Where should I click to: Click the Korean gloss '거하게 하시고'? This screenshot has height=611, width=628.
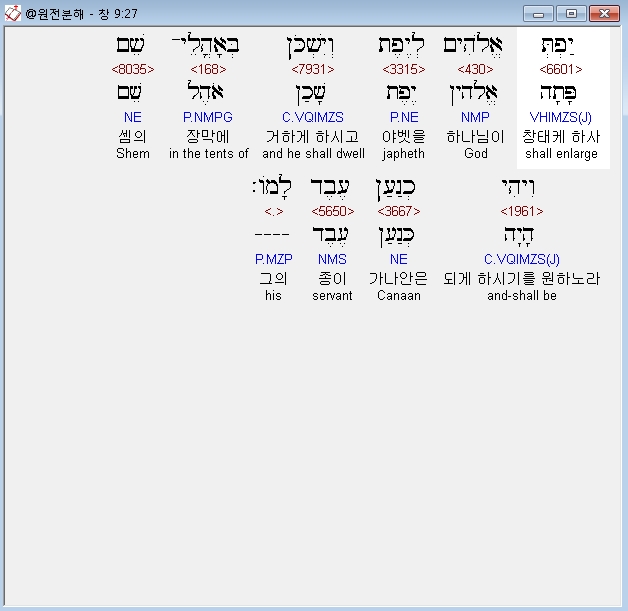[312, 137]
